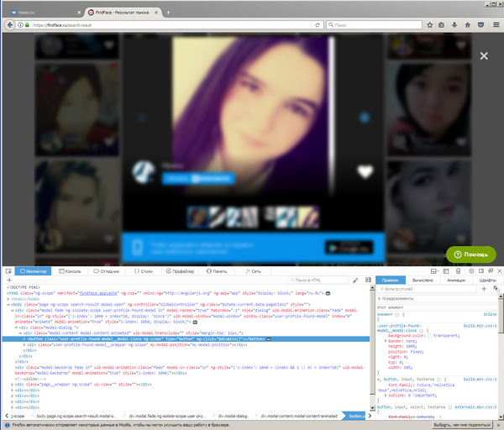The image size is (504, 430).
Task: Select first photo thumbnail under main image
Action: click(x=197, y=218)
